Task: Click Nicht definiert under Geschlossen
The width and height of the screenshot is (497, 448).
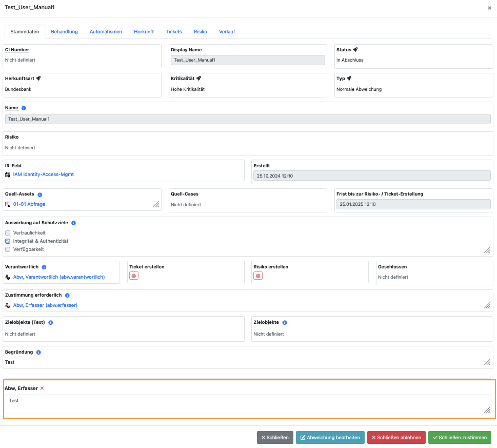Action: 393,278
